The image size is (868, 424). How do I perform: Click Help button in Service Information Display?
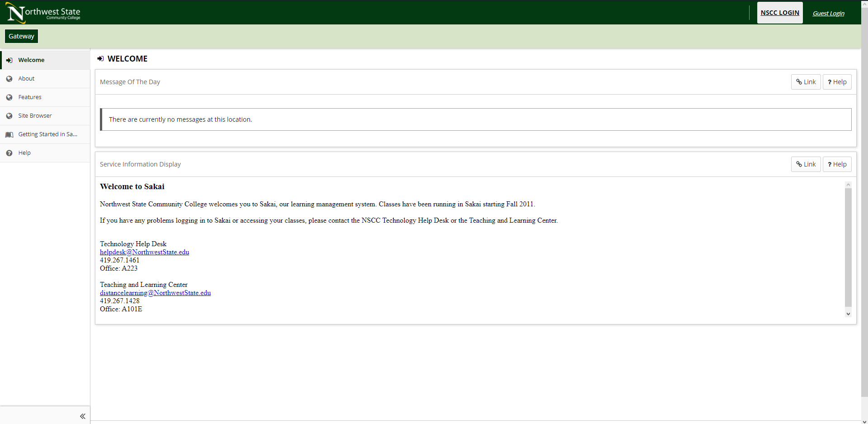click(x=837, y=164)
